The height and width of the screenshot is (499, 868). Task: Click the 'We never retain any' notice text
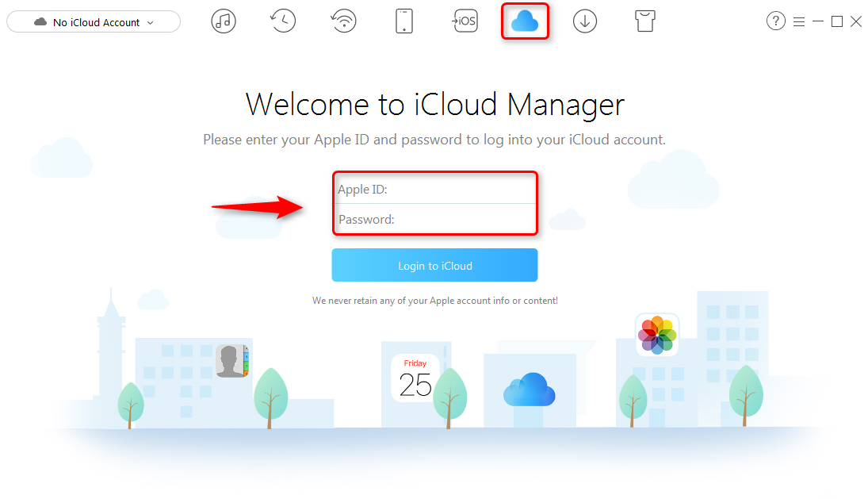[435, 301]
